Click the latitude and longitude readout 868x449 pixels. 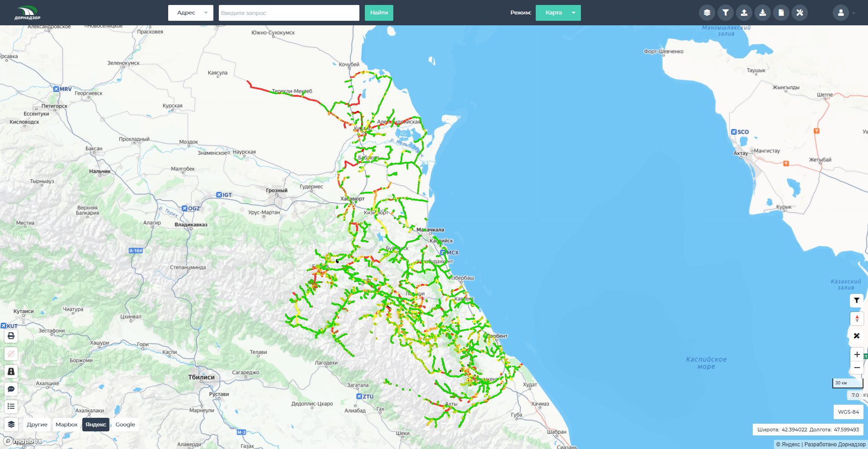(x=808, y=430)
